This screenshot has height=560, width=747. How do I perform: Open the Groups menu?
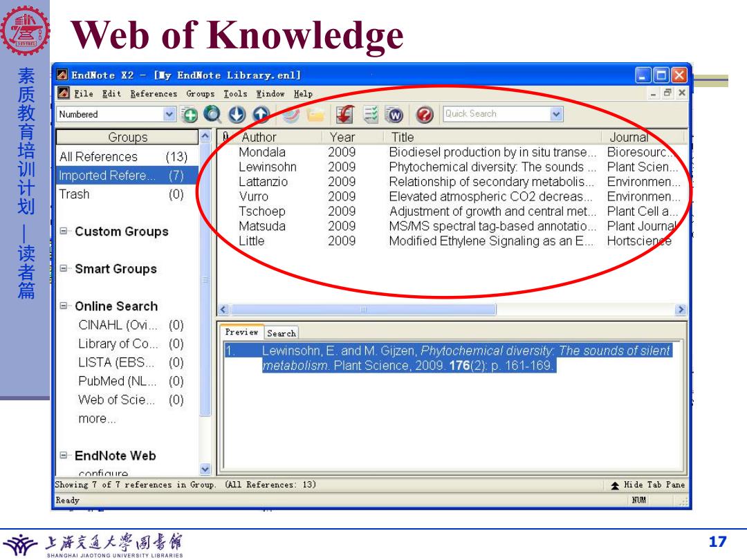click(x=200, y=94)
